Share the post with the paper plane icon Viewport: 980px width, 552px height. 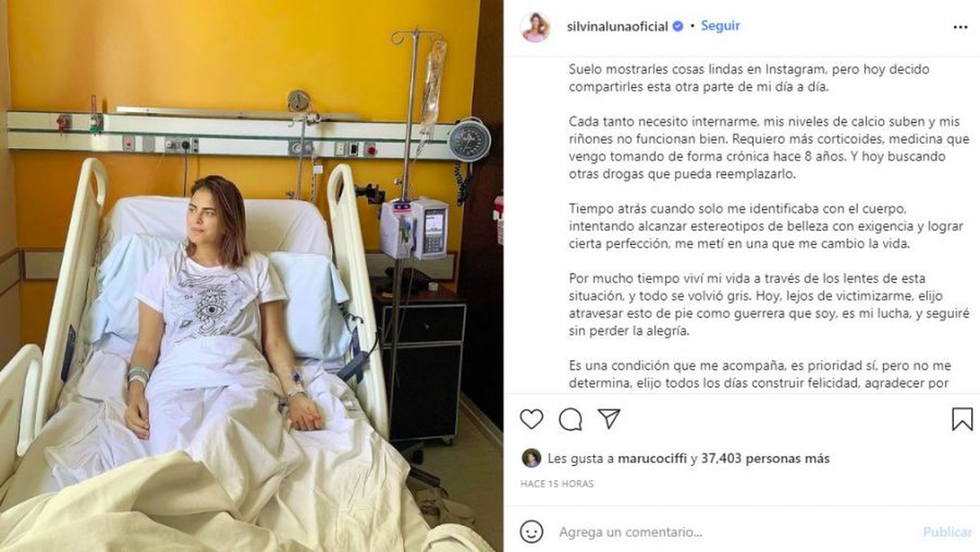tap(609, 419)
